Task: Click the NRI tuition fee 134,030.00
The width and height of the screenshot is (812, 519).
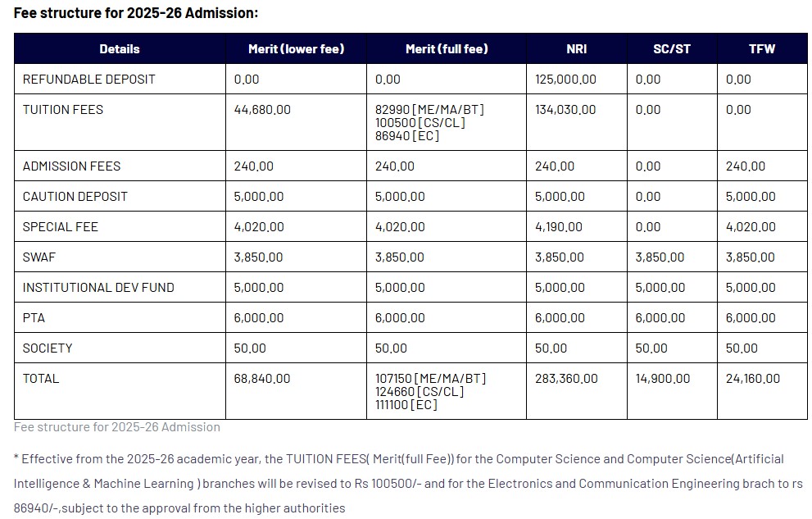Action: tap(565, 110)
